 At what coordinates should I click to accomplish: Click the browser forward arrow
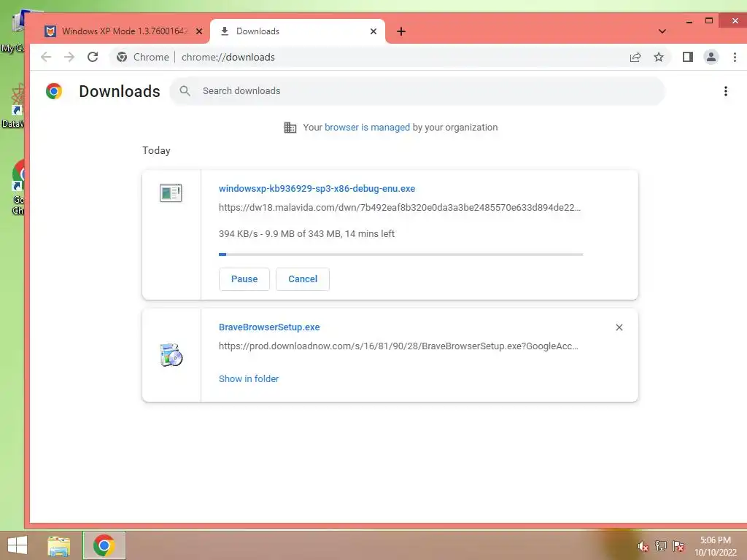coord(69,57)
